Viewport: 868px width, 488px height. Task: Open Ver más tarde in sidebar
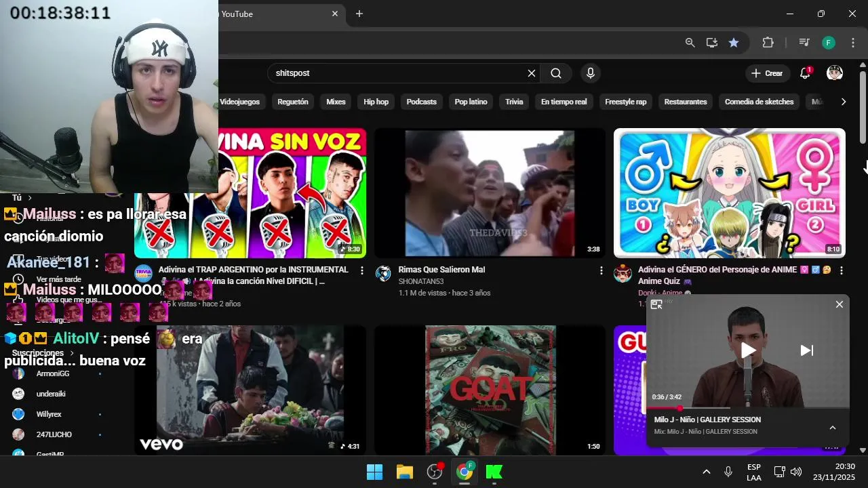tap(58, 279)
